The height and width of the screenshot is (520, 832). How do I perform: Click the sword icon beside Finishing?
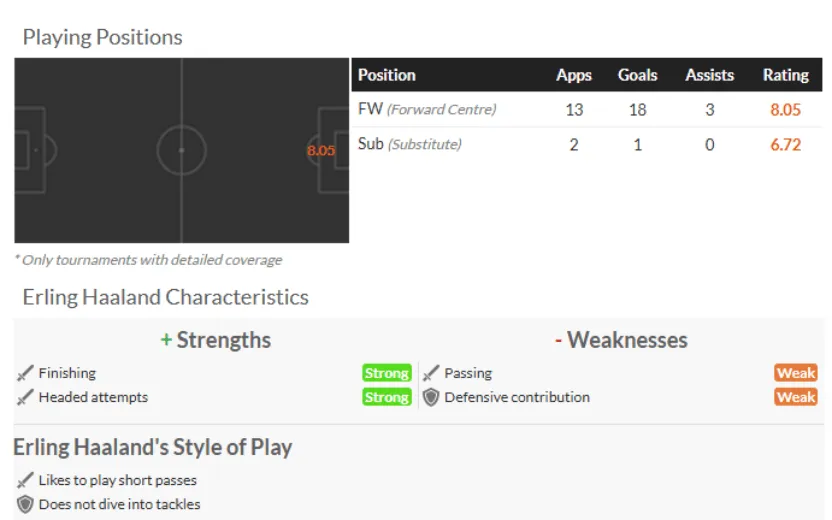[x=25, y=373]
